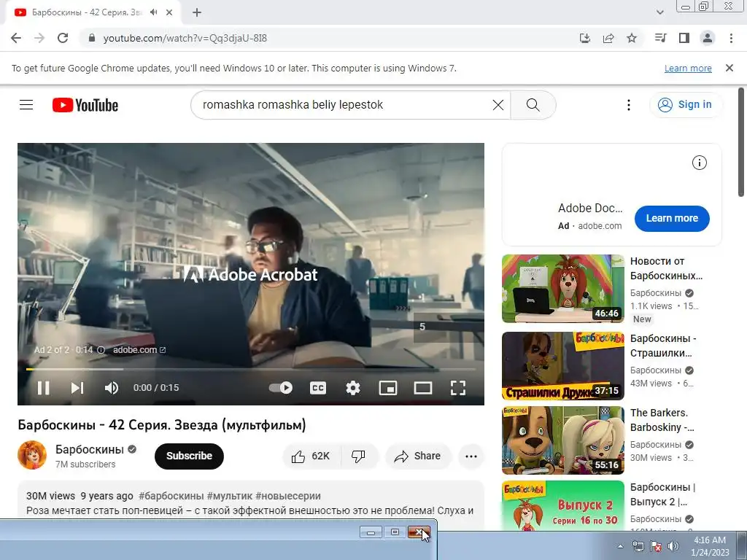Open a new tab with plus
The image size is (747, 560).
pyautogui.click(x=197, y=12)
